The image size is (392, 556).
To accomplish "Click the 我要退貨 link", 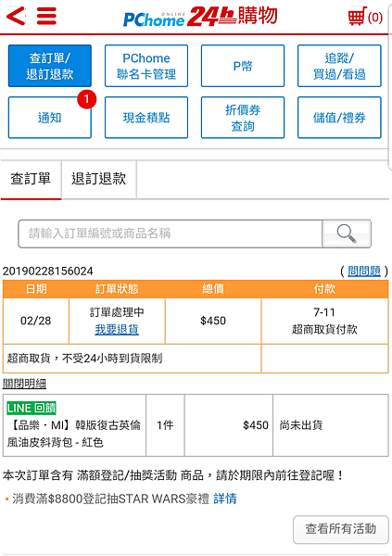I will 117,330.
